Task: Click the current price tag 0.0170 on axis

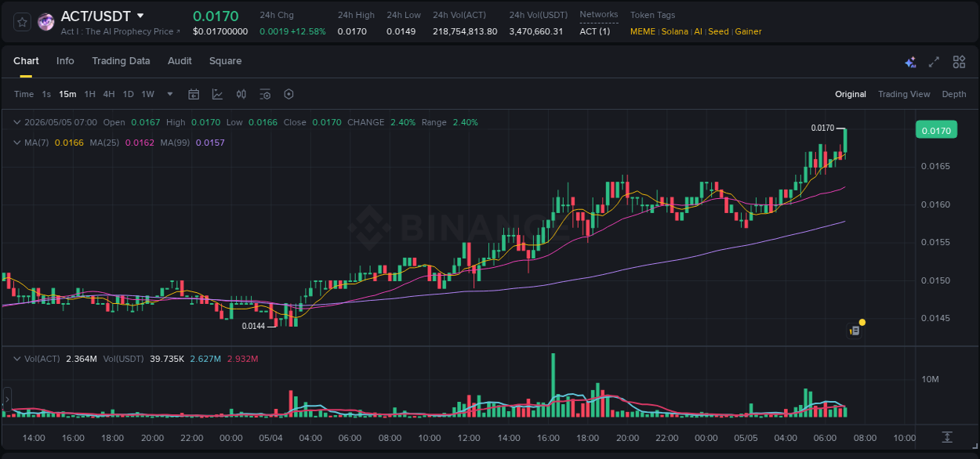Action: pyautogui.click(x=936, y=130)
